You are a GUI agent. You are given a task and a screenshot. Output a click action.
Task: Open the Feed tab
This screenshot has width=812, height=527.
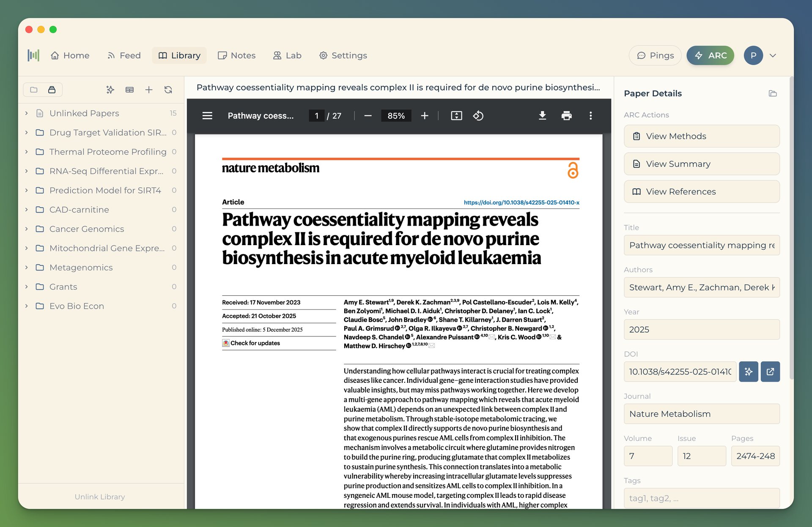(x=124, y=55)
